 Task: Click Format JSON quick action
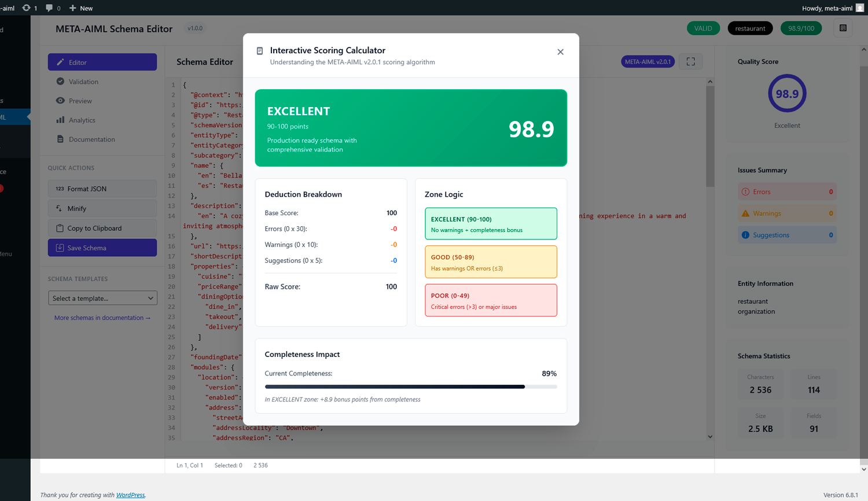[x=102, y=189]
